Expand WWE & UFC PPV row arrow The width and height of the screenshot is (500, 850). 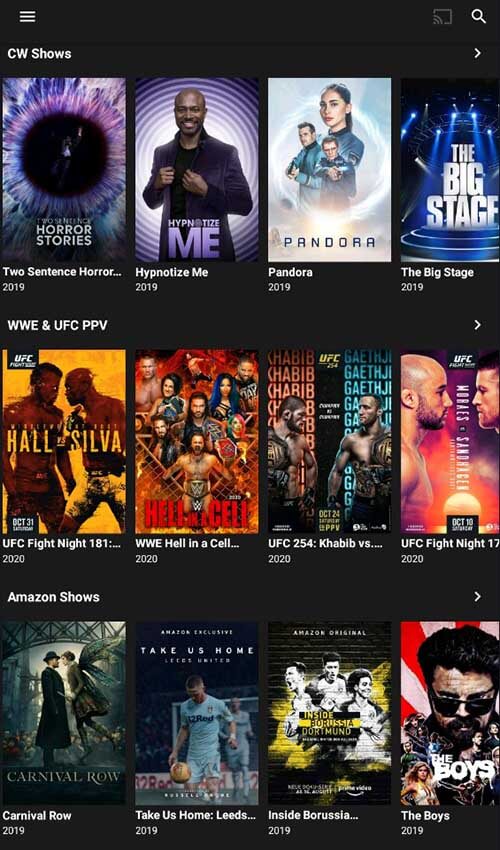(x=477, y=325)
